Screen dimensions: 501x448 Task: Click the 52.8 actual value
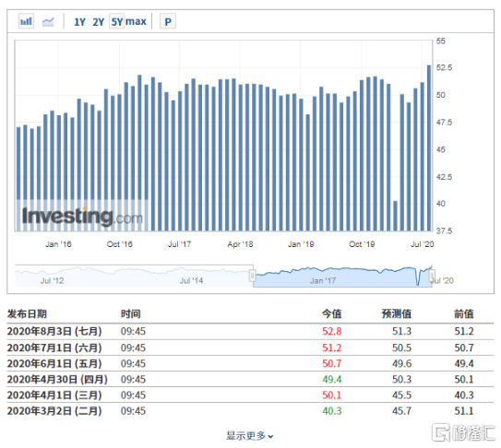(331, 332)
